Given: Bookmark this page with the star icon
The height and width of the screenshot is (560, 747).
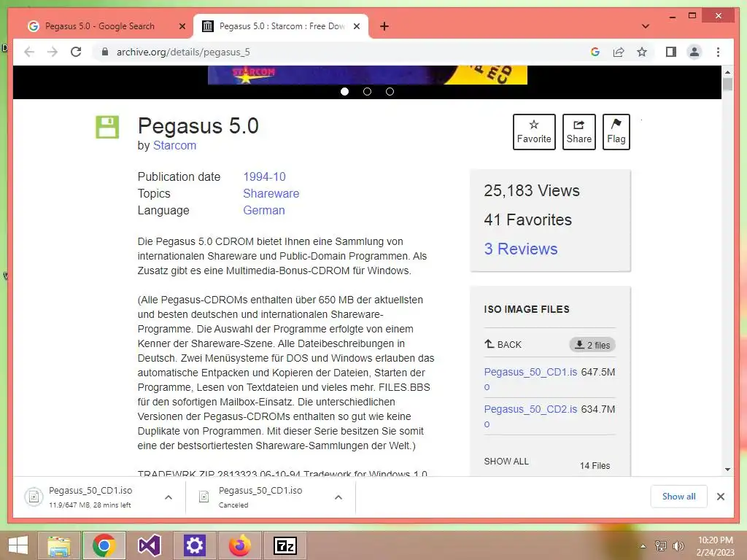Looking at the screenshot, I should tap(642, 52).
